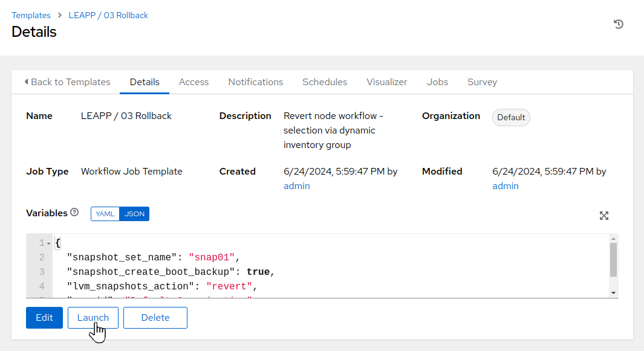Screen dimensions: 644x351
Task: Click "snapshot_set_name" key in editor
Action: point(122,257)
